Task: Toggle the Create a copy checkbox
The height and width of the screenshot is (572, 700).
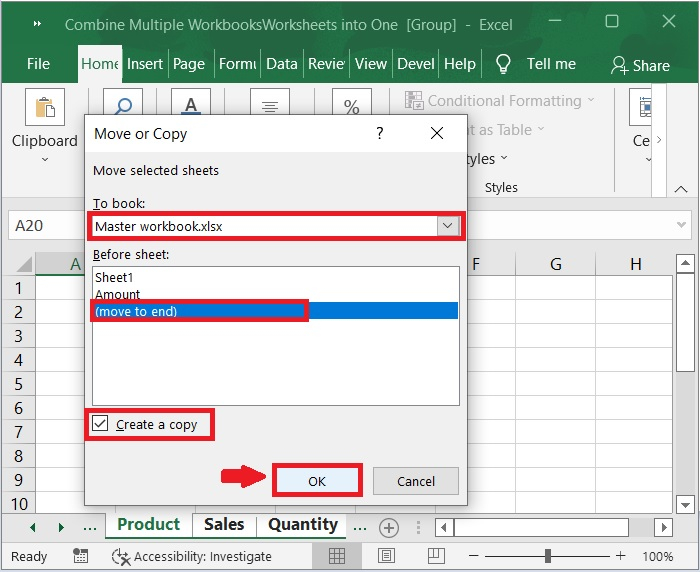Action: 101,424
